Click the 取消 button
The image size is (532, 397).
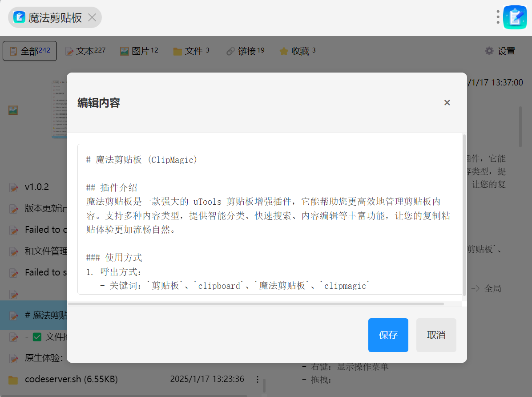(x=436, y=335)
